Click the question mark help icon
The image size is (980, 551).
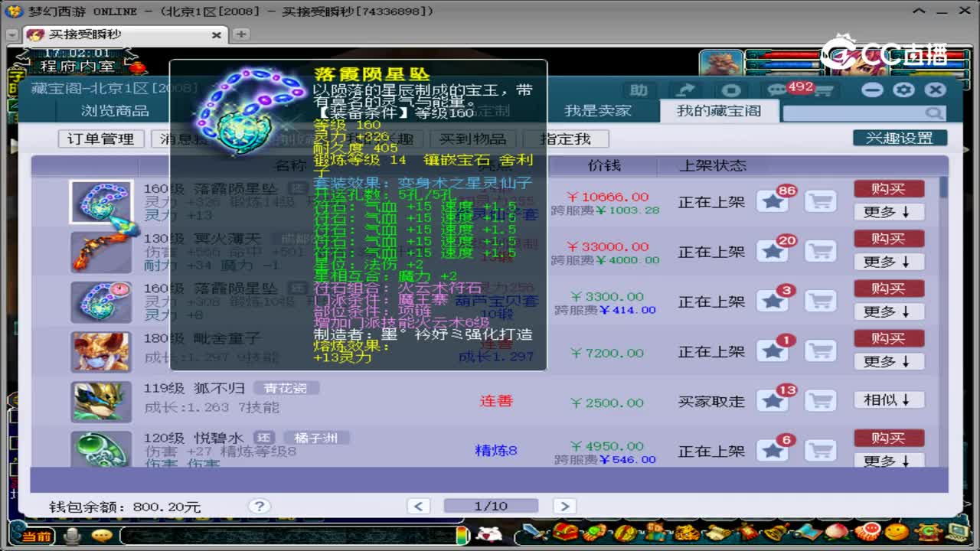(x=260, y=506)
